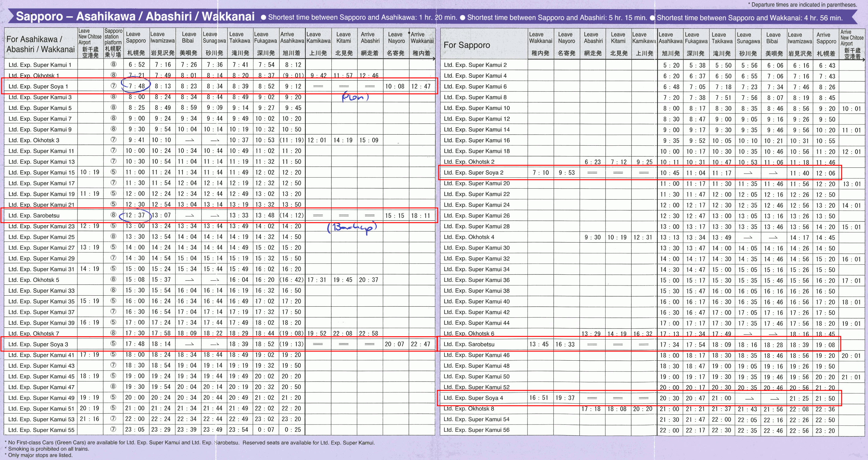This screenshot has height=460, width=868.
Task: Click the "Ltd. Exp. Super Soya 2" train name
Action: 474,173
